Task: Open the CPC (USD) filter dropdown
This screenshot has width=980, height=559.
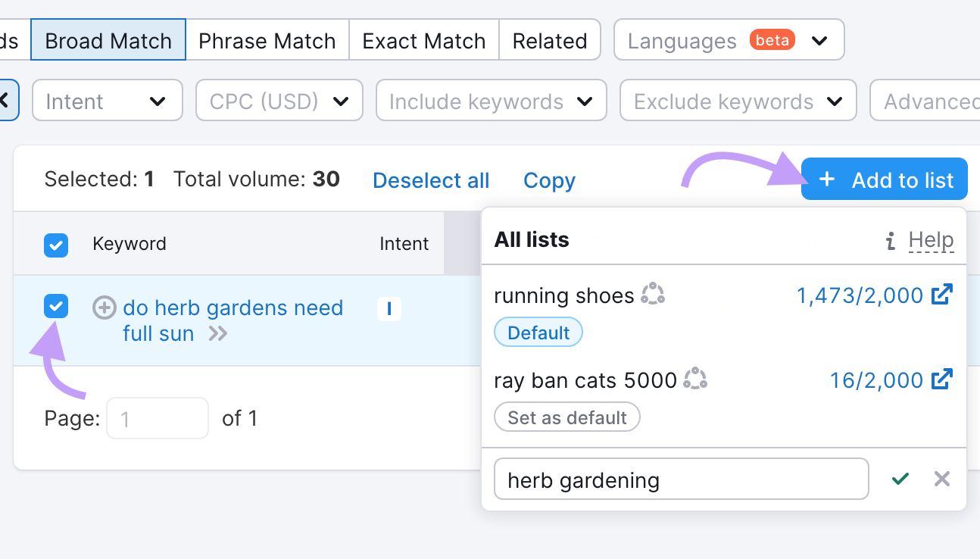Action: coord(279,100)
